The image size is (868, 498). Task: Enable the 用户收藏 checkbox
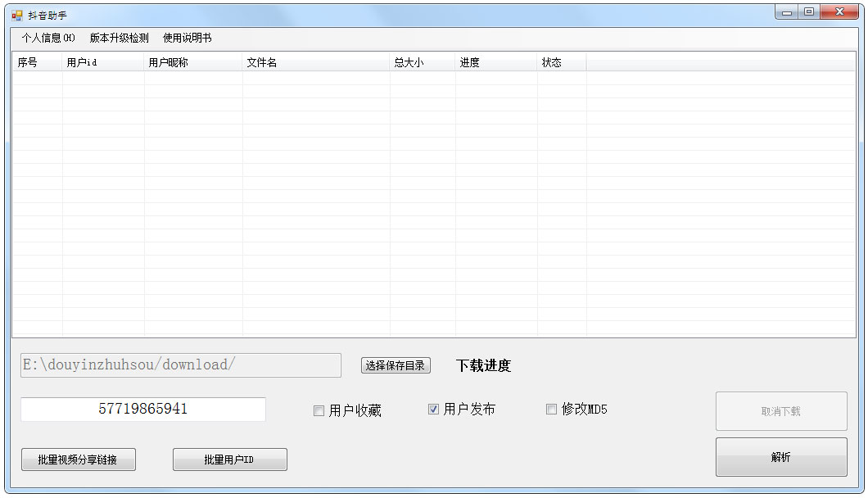[x=319, y=410]
